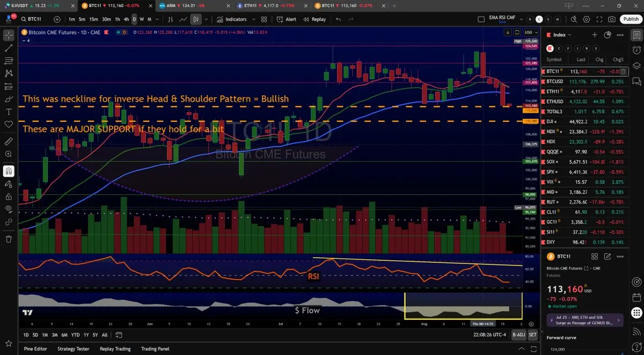Open the XRP, ETH and SOL news headline
Image resolution: width=644 pixels, height=355 pixels.
(585, 321)
